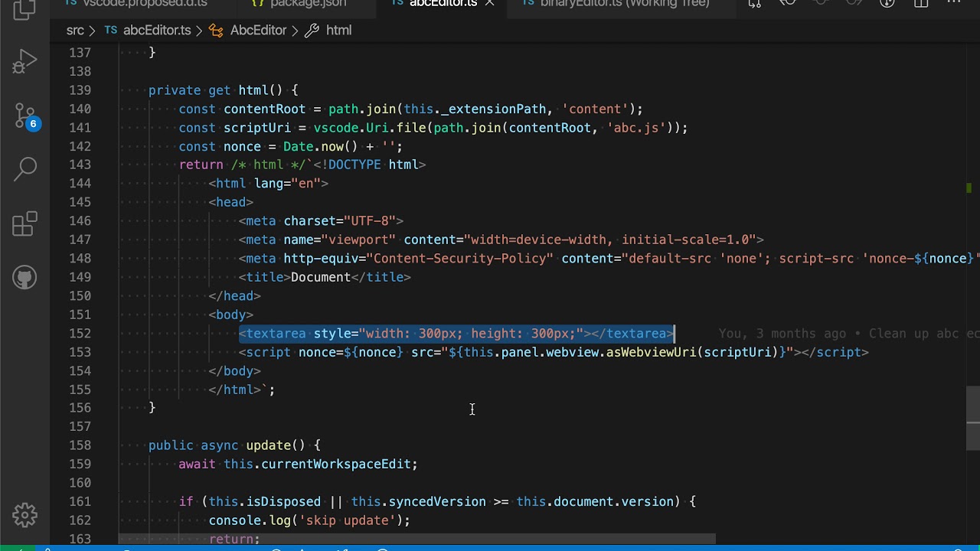Image resolution: width=980 pixels, height=551 pixels.
Task: Open the Search view
Action: coord(24,169)
